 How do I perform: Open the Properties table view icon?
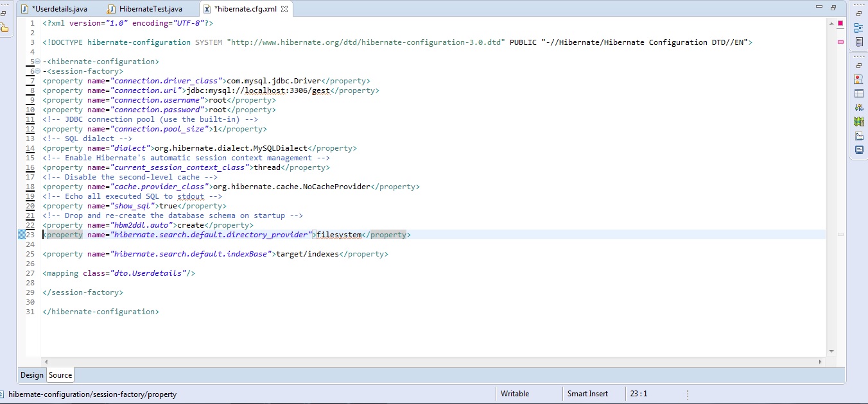(x=858, y=94)
